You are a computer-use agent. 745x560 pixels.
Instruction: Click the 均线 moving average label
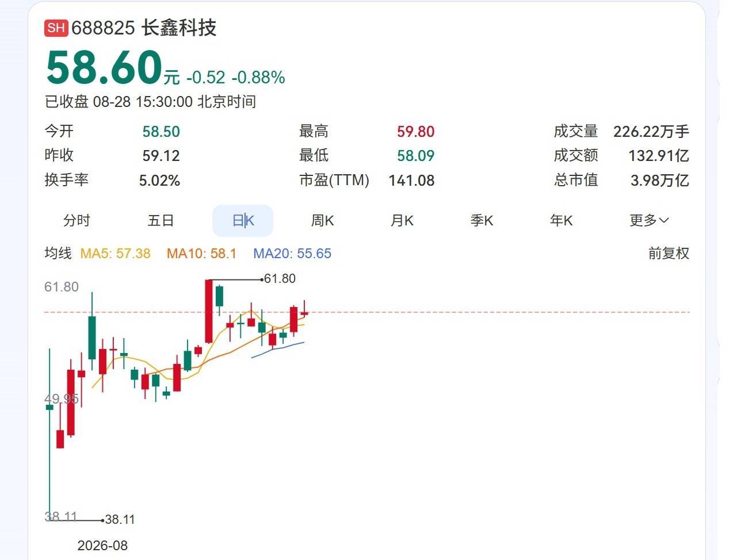58,253
